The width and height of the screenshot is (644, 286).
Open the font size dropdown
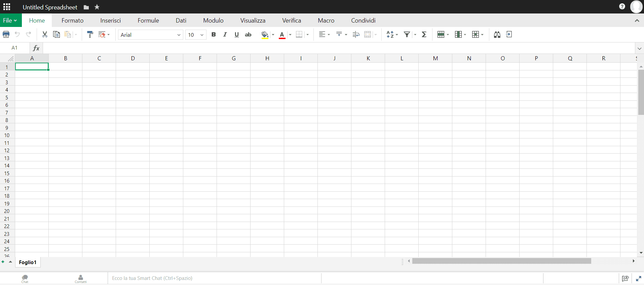(196, 35)
